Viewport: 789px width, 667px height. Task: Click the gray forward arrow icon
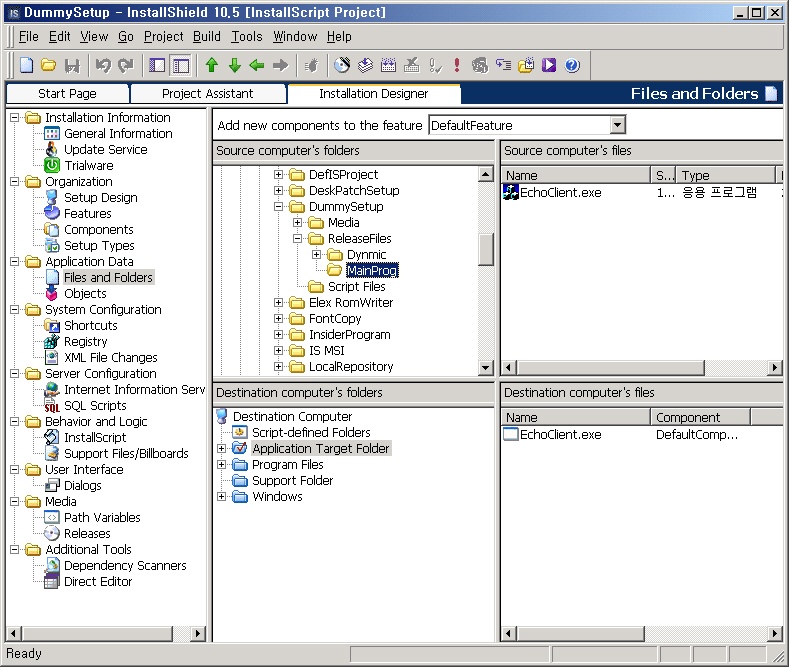point(280,65)
